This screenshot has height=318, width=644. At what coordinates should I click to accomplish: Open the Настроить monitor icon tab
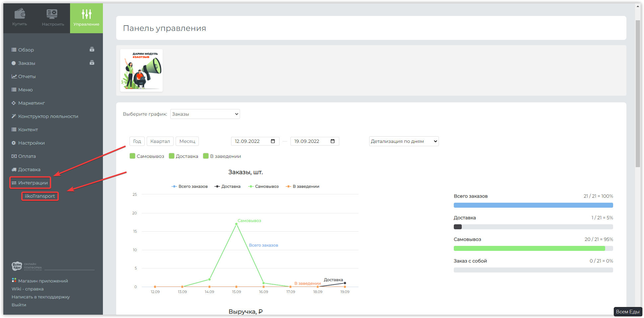point(53,18)
